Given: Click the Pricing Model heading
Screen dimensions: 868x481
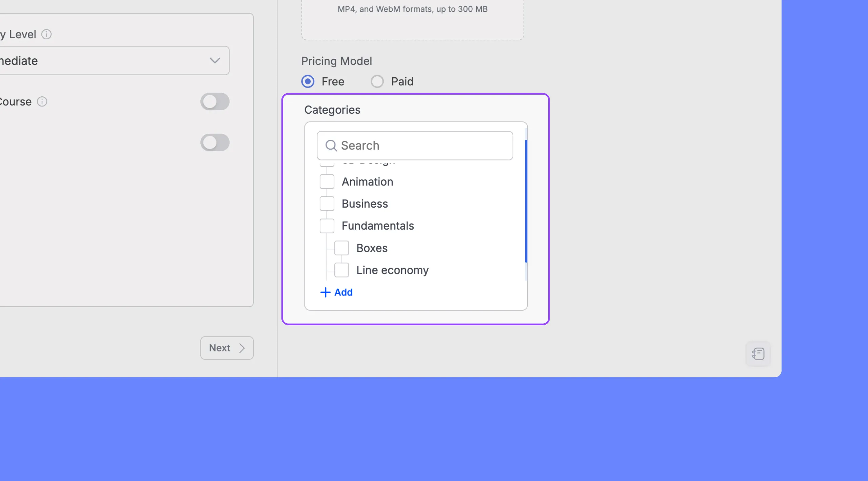Looking at the screenshot, I should point(337,61).
